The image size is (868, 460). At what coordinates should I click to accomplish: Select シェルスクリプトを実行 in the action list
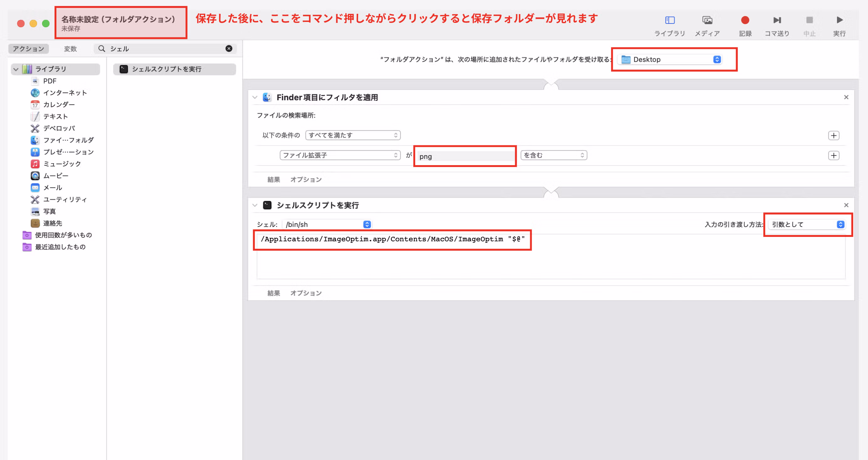coord(175,69)
